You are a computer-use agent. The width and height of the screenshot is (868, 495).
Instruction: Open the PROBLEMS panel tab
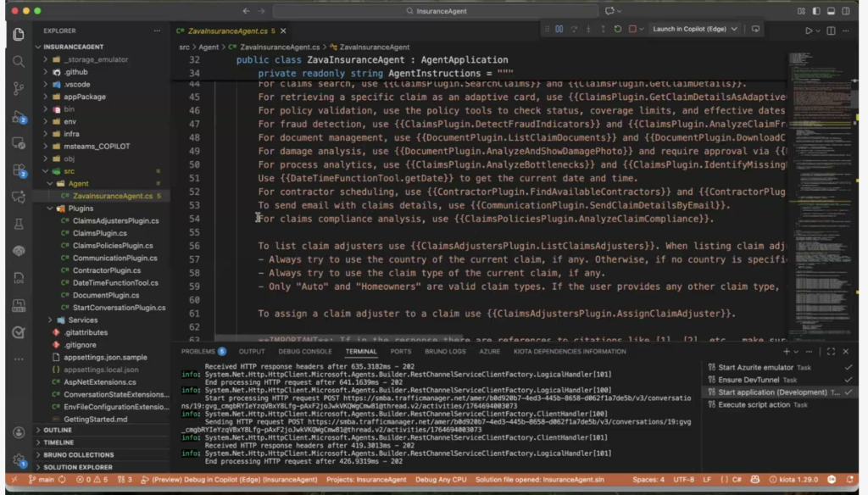point(198,351)
